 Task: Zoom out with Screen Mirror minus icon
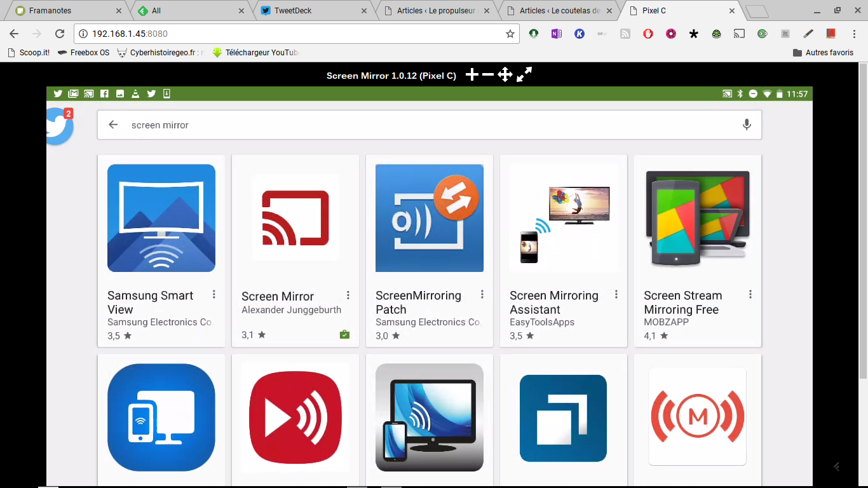488,75
